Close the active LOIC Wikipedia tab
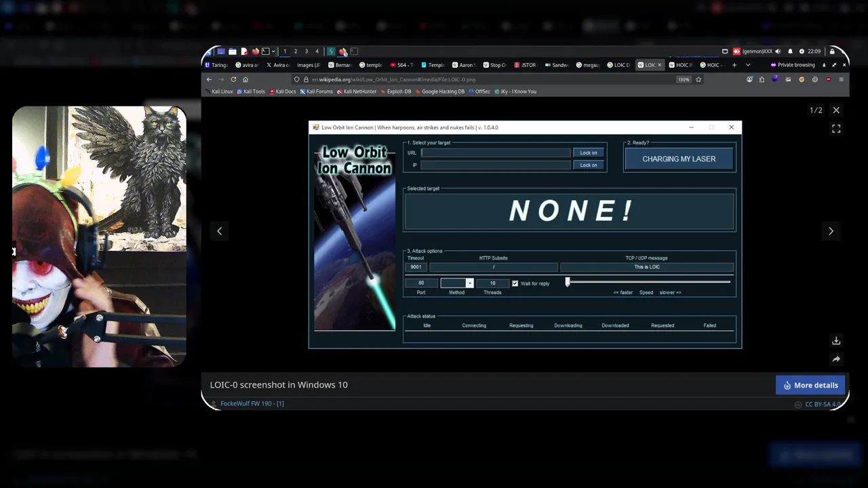Image resolution: width=868 pixels, height=488 pixels. [x=660, y=65]
